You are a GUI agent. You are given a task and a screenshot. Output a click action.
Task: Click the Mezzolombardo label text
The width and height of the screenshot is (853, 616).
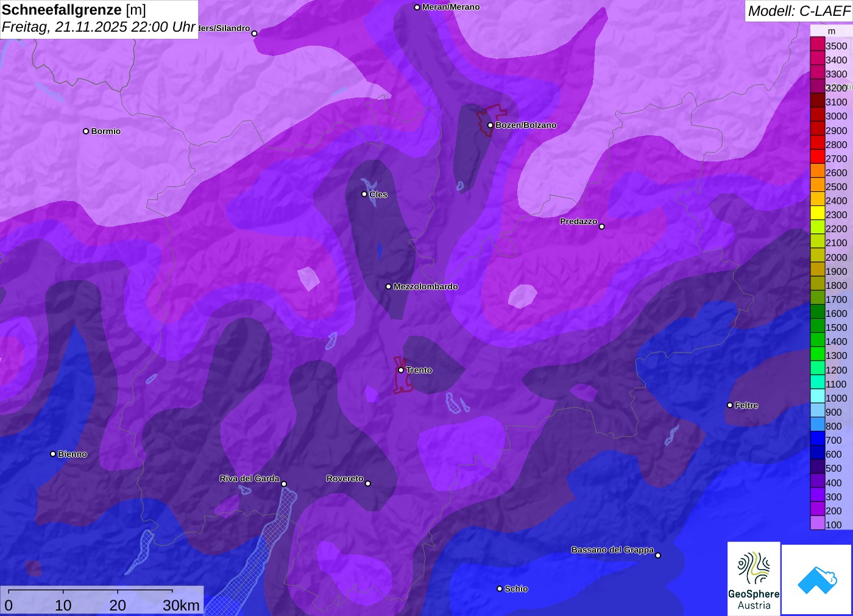tap(425, 286)
